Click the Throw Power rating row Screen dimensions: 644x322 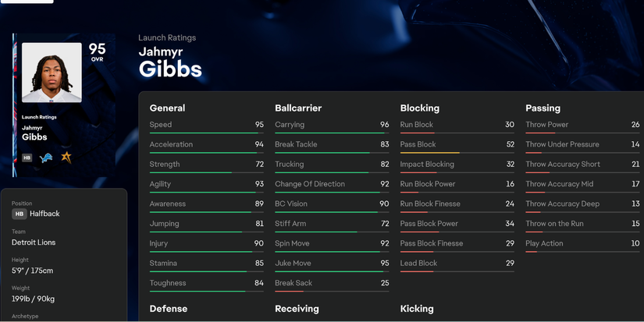582,125
